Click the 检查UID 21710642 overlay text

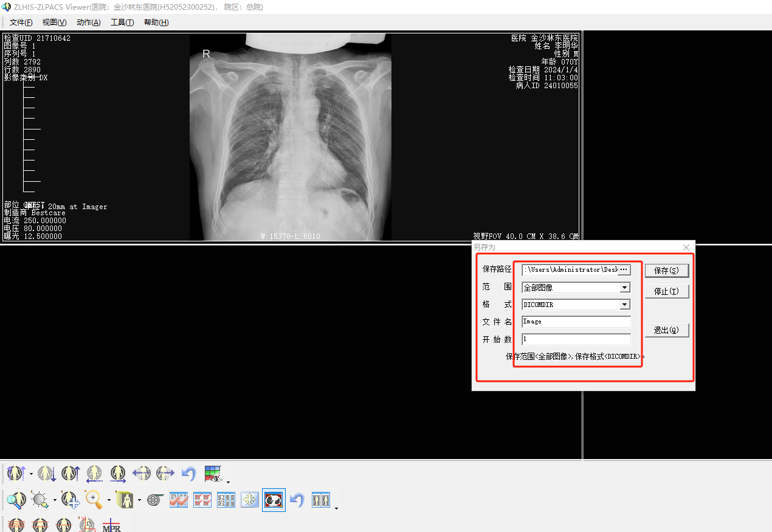[x=37, y=38]
